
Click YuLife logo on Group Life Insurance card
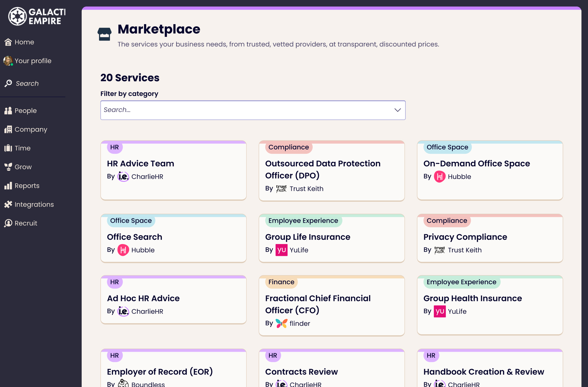tap(281, 250)
